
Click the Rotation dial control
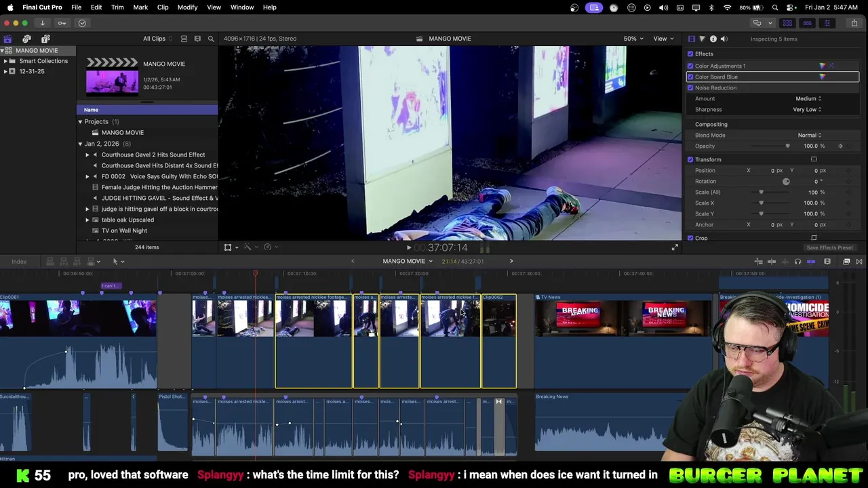786,181
